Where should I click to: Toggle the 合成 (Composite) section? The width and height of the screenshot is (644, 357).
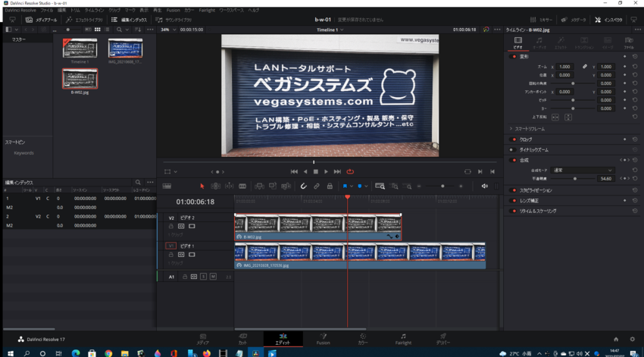514,160
